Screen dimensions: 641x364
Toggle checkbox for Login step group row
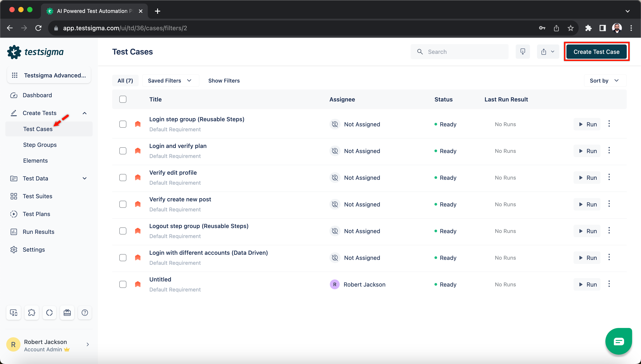123,124
